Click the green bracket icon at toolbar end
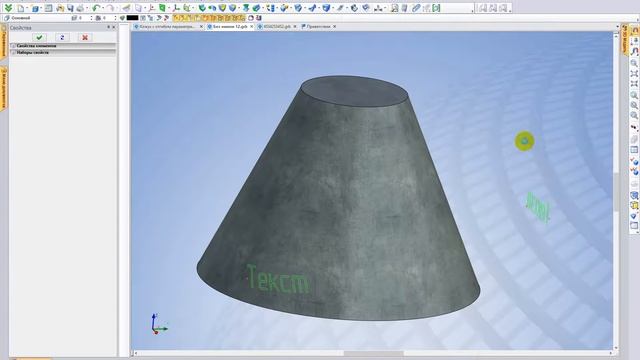Screen dimensions: 640x360 tap(436, 8)
